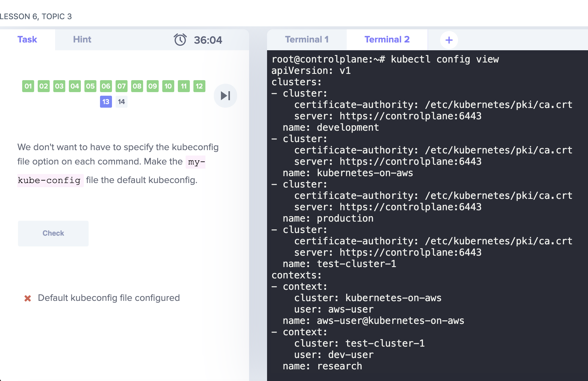588x381 pixels.
Task: Click 'user: dev-user' terminal line
Action: [x=334, y=355]
